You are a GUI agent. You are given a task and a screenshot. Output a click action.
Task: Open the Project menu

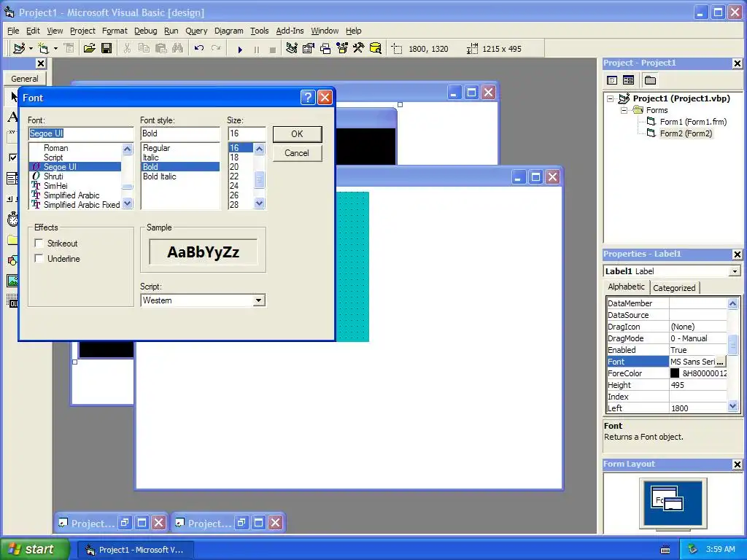click(82, 31)
